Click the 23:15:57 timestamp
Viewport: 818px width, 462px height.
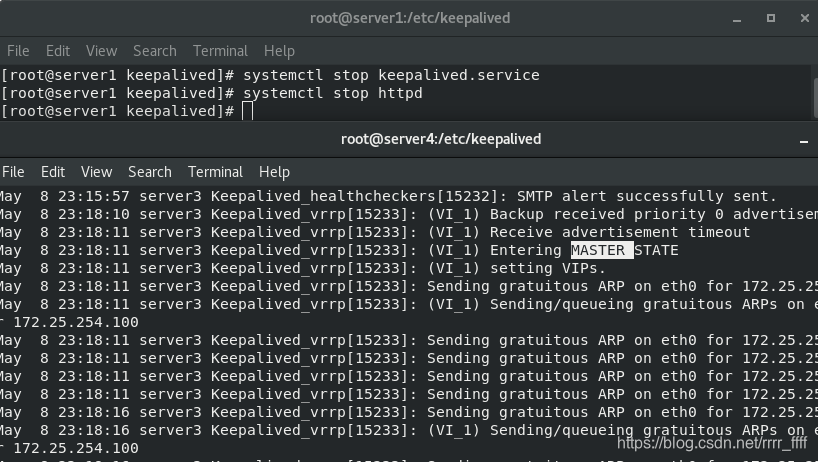pyautogui.click(x=93, y=197)
